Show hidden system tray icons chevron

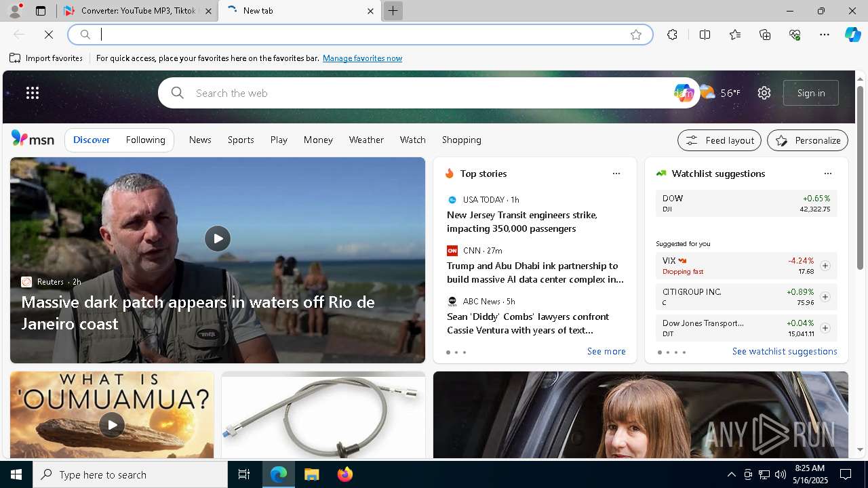(x=731, y=474)
